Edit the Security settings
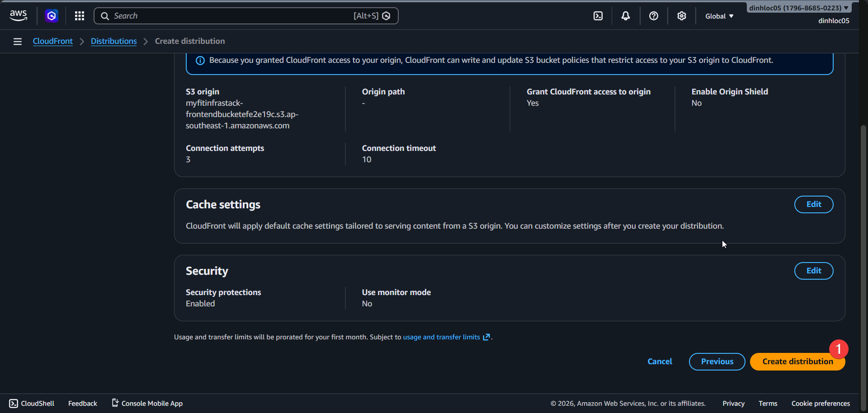The image size is (868, 413). tap(813, 271)
